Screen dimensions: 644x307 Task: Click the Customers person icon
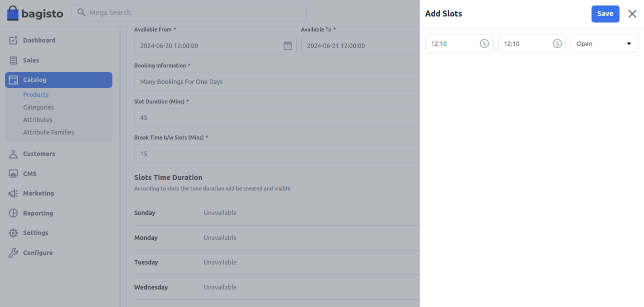pos(13,154)
